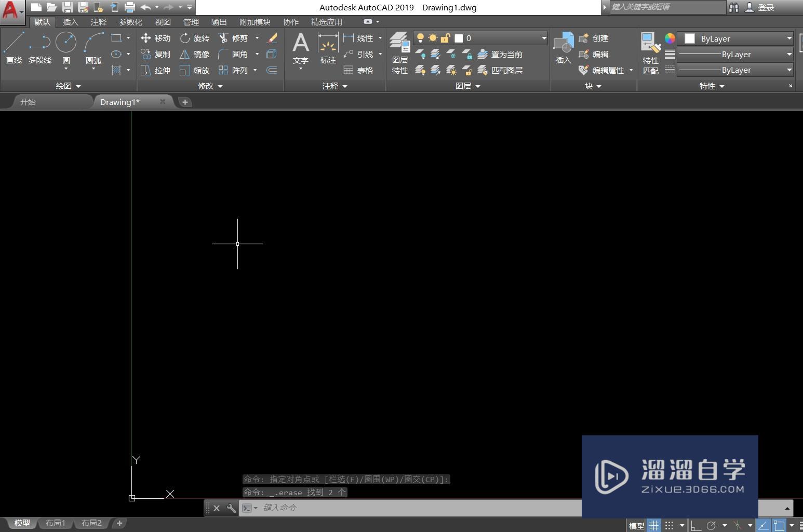Select the 文字 (Text) annotation tool
This screenshot has width=803, height=532.
click(300, 48)
